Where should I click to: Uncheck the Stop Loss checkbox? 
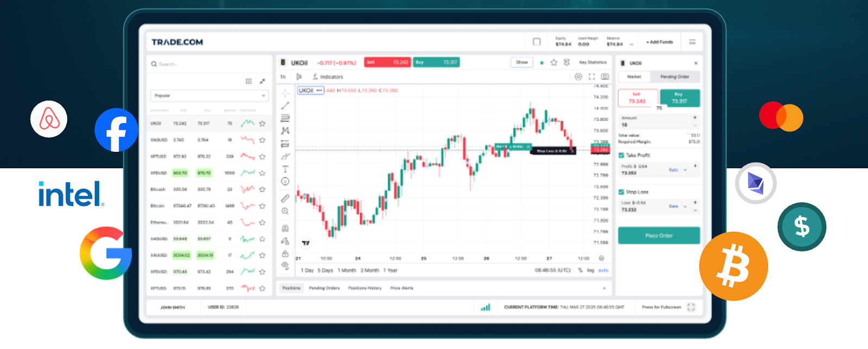(x=621, y=192)
